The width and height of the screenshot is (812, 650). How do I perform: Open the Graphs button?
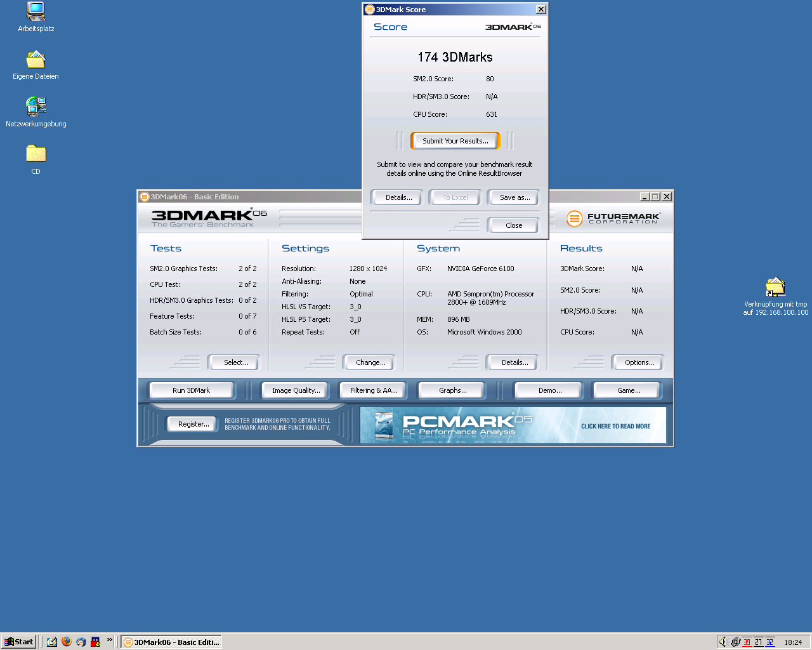453,390
